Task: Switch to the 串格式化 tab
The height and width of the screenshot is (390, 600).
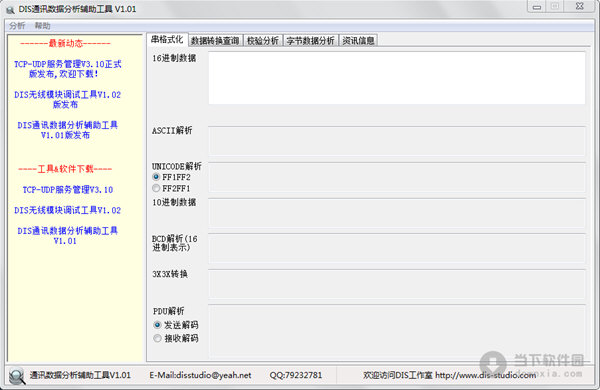Action: (x=167, y=39)
